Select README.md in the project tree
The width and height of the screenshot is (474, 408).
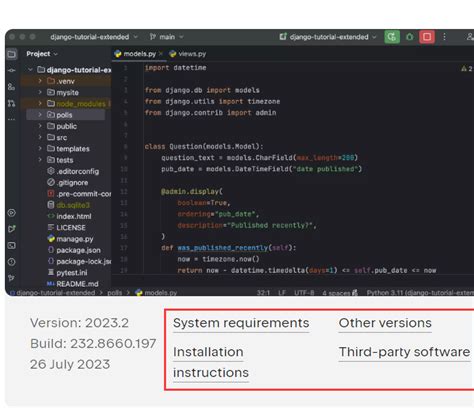pos(72,284)
